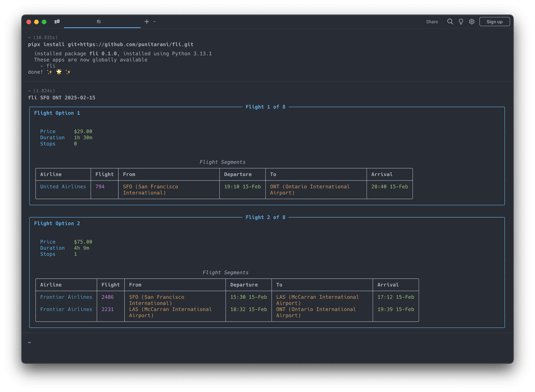Image resolution: width=535 pixels, height=392 pixels.
Task: Click the 4h 9m duration value
Action: 82,248
